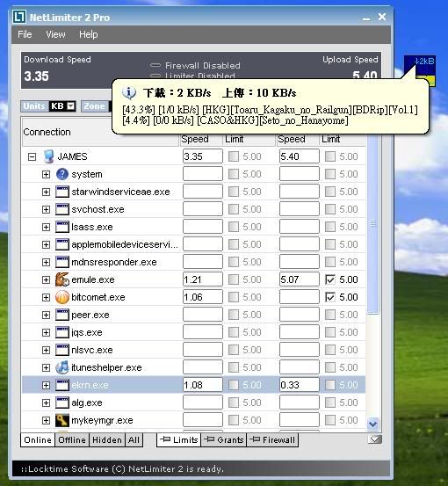448x486 pixels.
Task: Click emule.exe download speed field 1.21
Action: click(x=203, y=279)
